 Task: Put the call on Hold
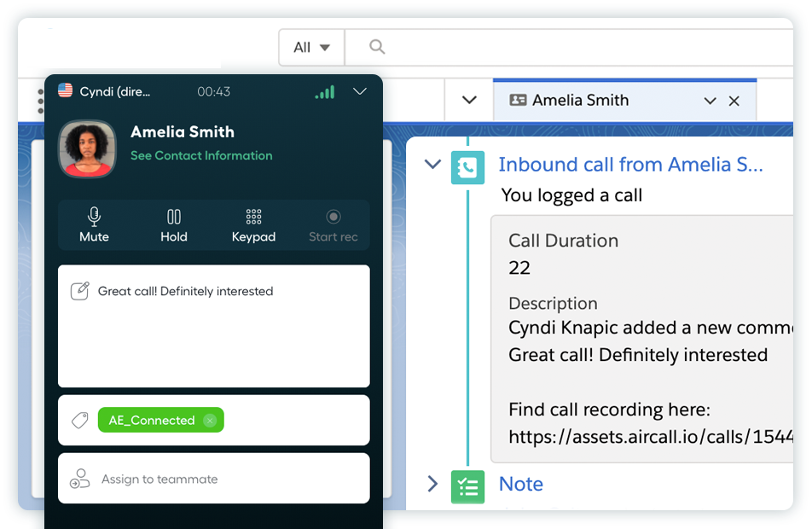click(x=174, y=225)
